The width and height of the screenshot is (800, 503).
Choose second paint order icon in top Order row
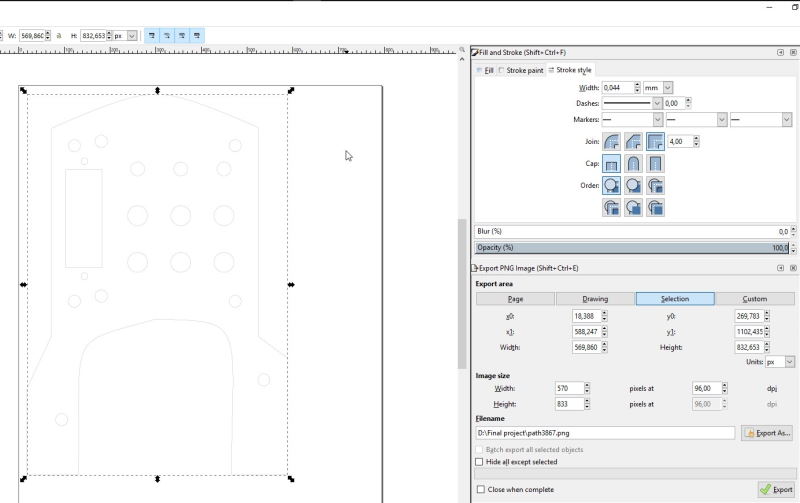tap(633, 185)
